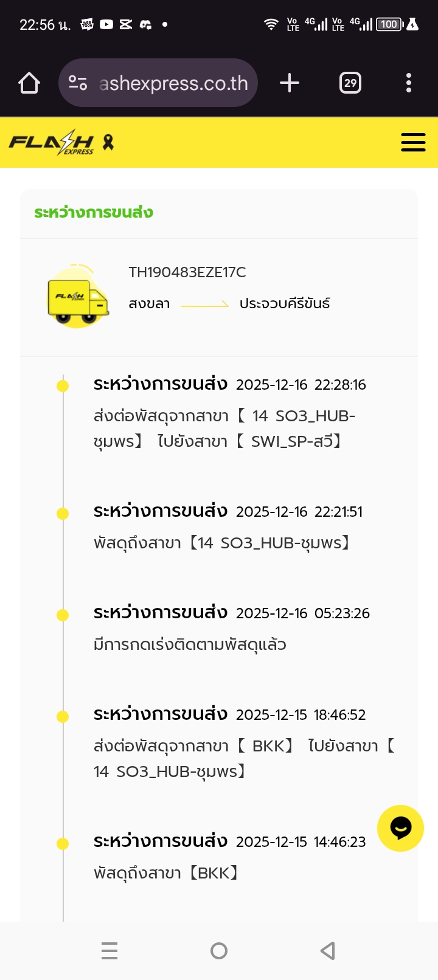
Task: Open Android recent apps button
Action: 109,951
